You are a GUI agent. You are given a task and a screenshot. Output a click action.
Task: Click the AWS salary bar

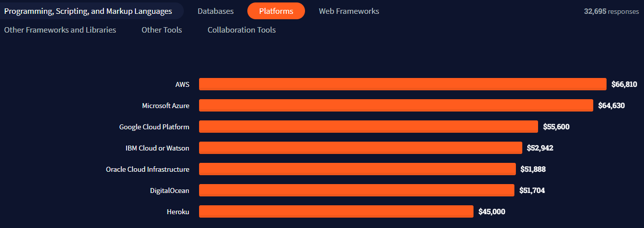403,84
